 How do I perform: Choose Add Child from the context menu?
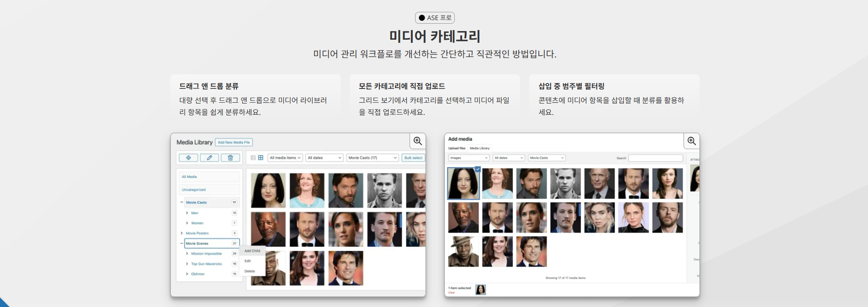click(x=252, y=251)
